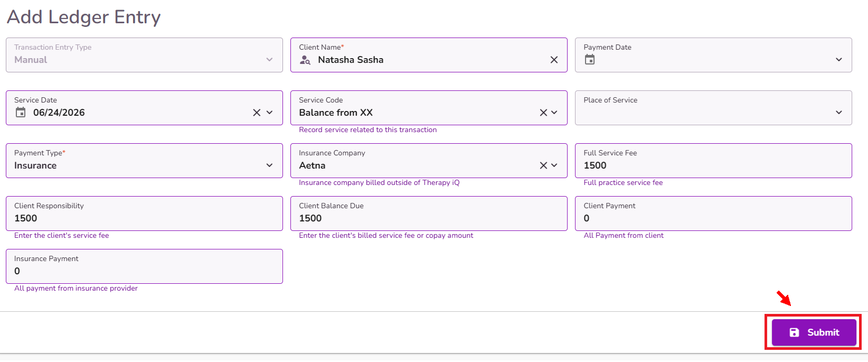The height and width of the screenshot is (362, 868).
Task: Click the 06/24/2026 service date text
Action: coord(59,113)
